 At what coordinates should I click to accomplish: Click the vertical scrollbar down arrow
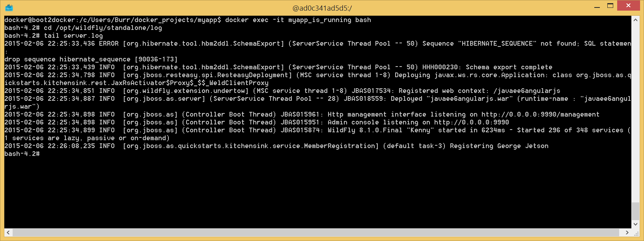635,224
